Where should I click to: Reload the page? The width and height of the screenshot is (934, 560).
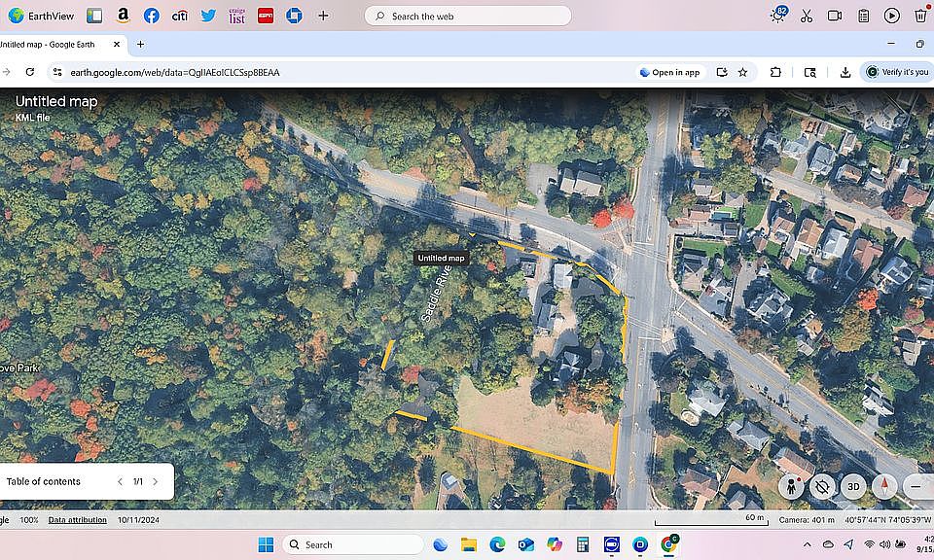coord(30,72)
